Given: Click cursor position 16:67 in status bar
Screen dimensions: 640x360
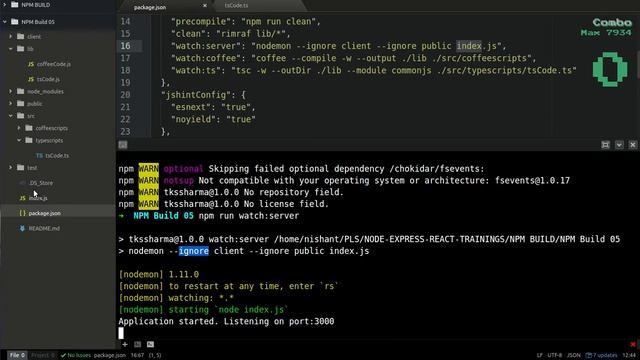Looking at the screenshot, I should [x=137, y=355].
